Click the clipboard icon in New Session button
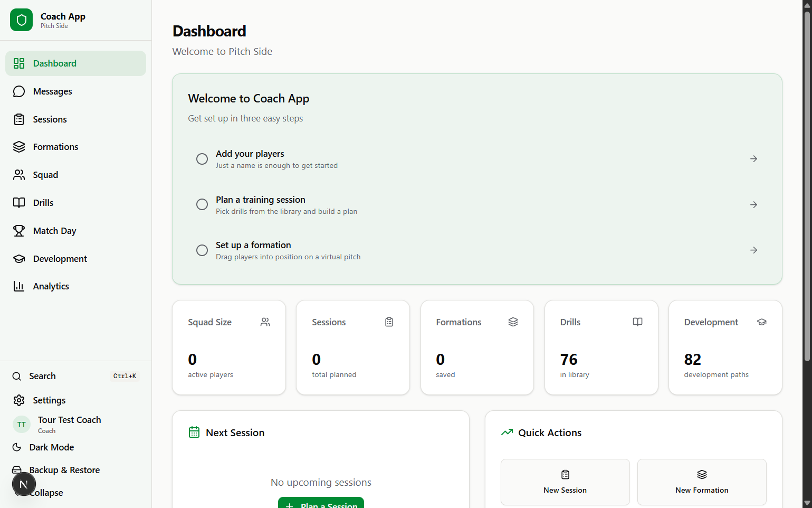The width and height of the screenshot is (812, 508). point(565,475)
